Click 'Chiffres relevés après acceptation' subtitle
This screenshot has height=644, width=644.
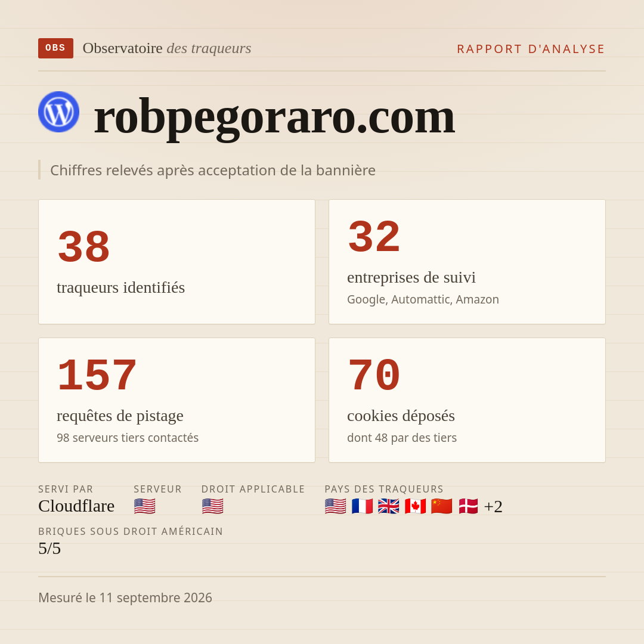click(213, 170)
